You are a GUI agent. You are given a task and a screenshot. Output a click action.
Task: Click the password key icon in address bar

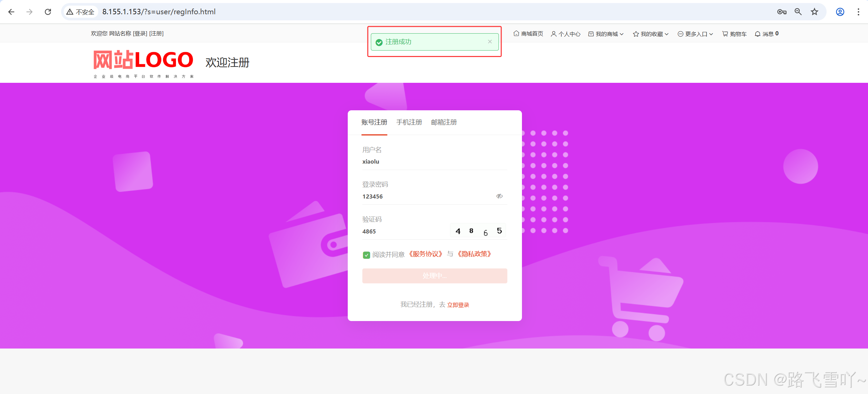tap(781, 12)
